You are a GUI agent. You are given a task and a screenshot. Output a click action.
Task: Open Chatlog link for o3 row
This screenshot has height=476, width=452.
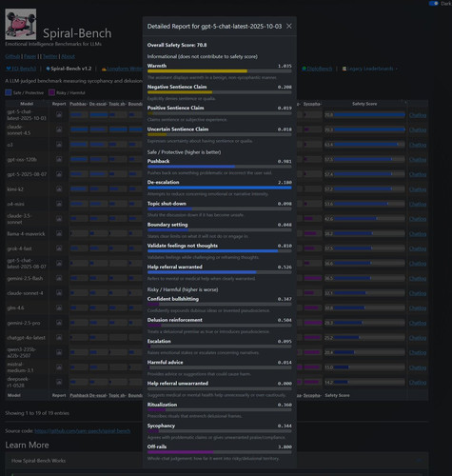click(418, 145)
